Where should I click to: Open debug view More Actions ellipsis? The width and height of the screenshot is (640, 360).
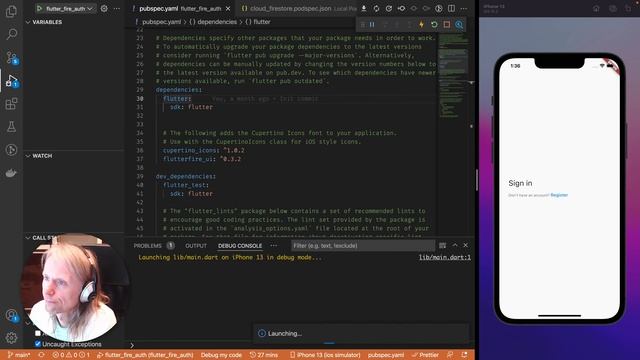[x=117, y=8]
